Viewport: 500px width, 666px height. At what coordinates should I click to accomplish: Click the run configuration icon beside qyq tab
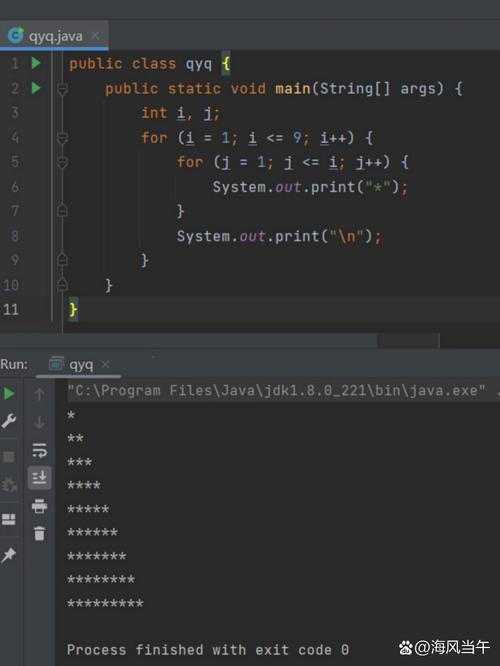click(x=56, y=364)
